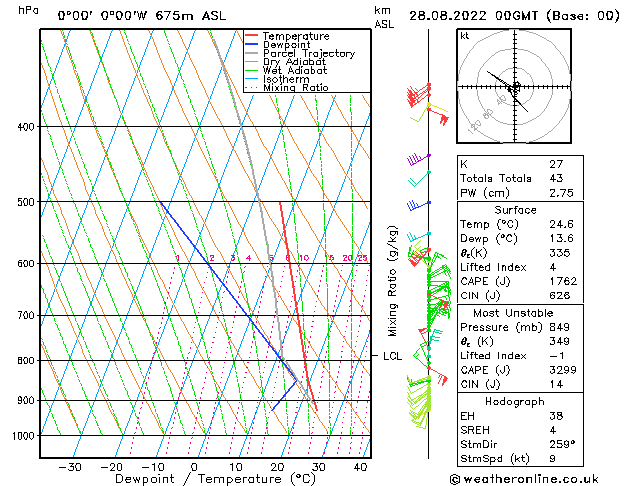Click the Hodograph section heading
The height and width of the screenshot is (486, 629).
(x=515, y=402)
